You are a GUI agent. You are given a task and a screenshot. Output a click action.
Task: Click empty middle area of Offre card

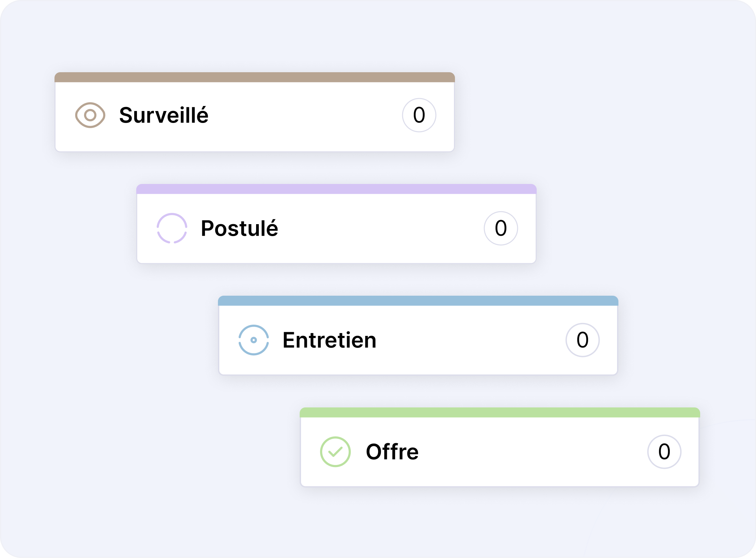[531, 452]
